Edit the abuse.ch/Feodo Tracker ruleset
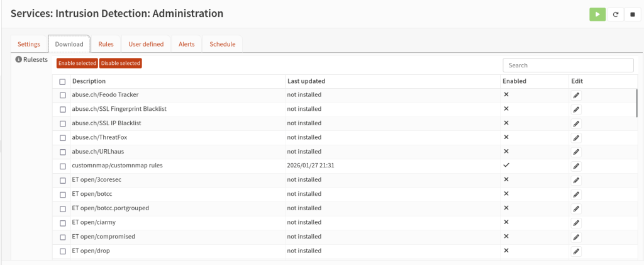Viewport: 644px width, 265px height. tap(576, 95)
